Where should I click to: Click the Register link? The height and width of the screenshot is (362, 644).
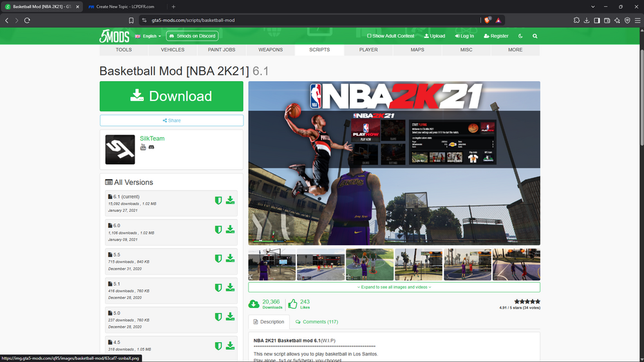(496, 36)
